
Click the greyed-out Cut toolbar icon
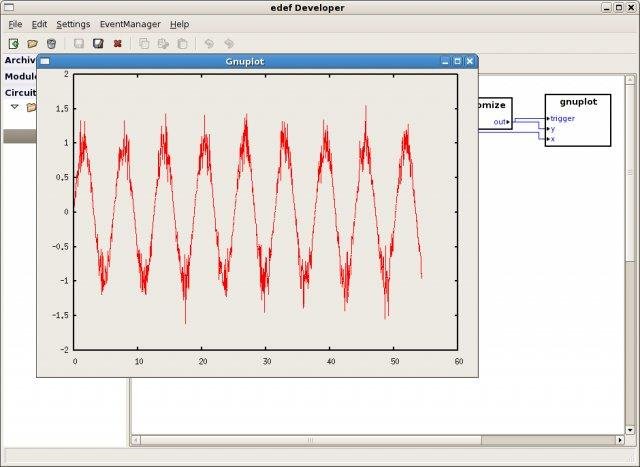coord(163,43)
